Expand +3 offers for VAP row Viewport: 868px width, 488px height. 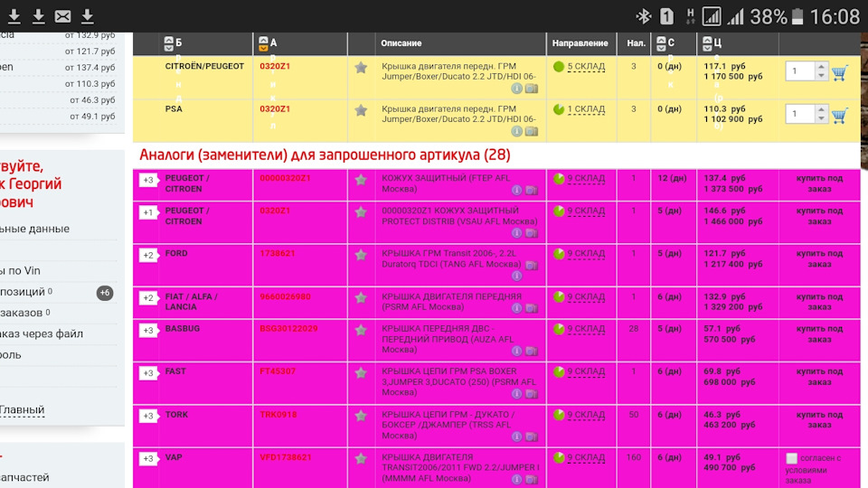point(148,458)
